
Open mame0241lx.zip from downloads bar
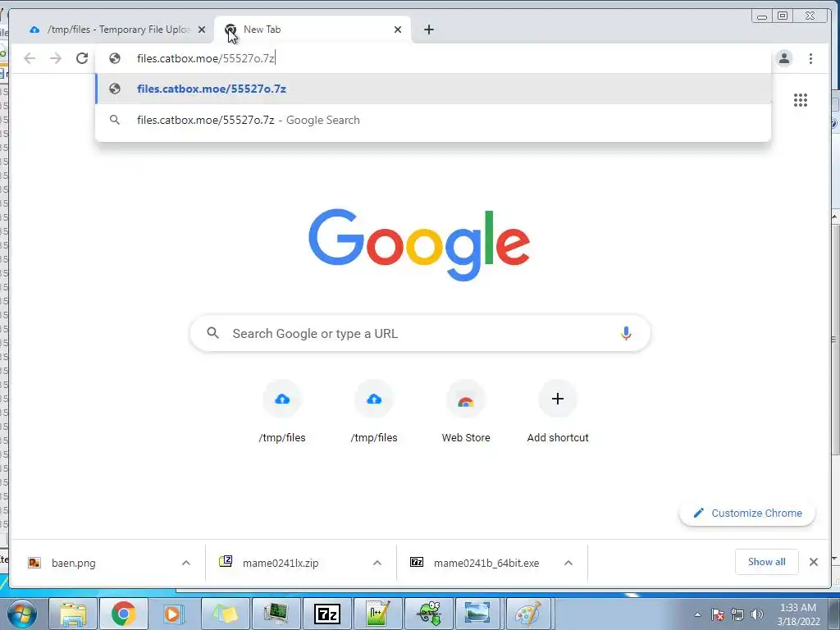coord(281,563)
